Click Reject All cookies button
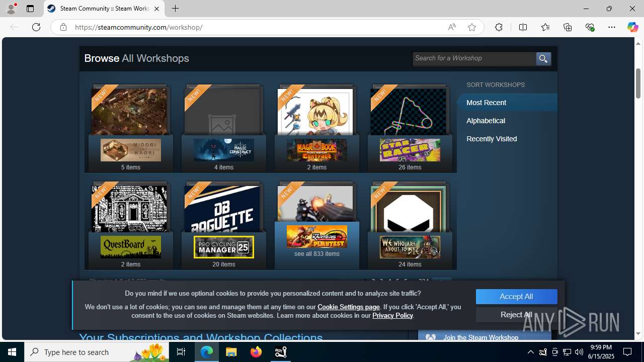 pyautogui.click(x=516, y=315)
